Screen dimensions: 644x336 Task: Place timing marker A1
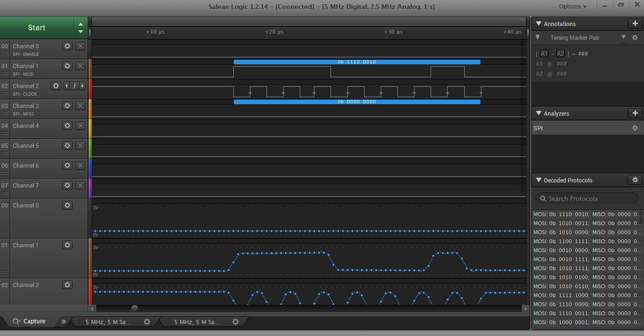[544, 54]
